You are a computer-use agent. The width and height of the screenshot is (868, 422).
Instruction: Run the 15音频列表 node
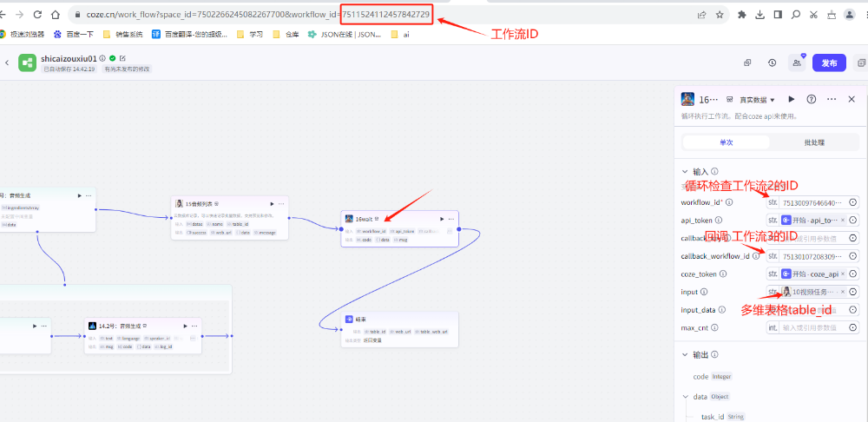[x=272, y=203]
